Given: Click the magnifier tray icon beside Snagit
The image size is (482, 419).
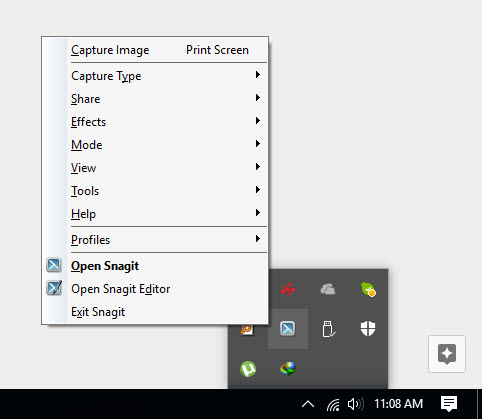Looking at the screenshot, I should point(247,329).
